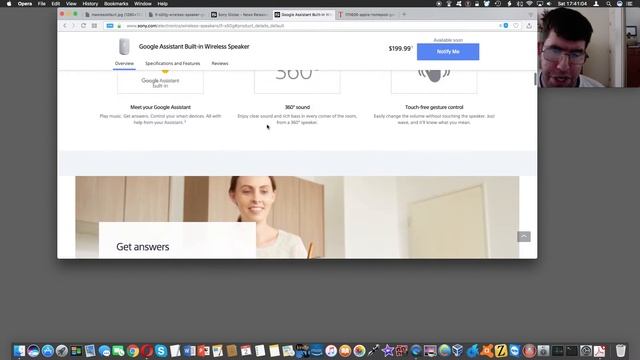Open Finder from the dock
The width and height of the screenshot is (640, 360).
tap(19, 351)
